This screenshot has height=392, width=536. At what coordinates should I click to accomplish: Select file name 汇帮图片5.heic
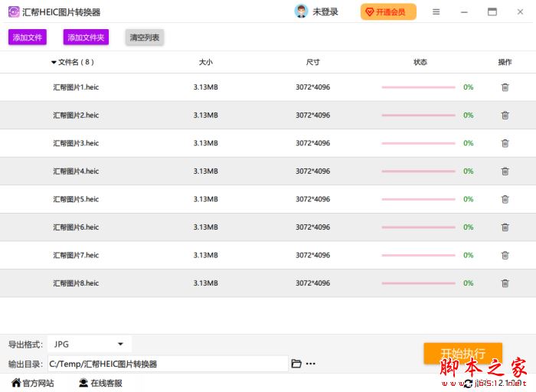[76, 199]
